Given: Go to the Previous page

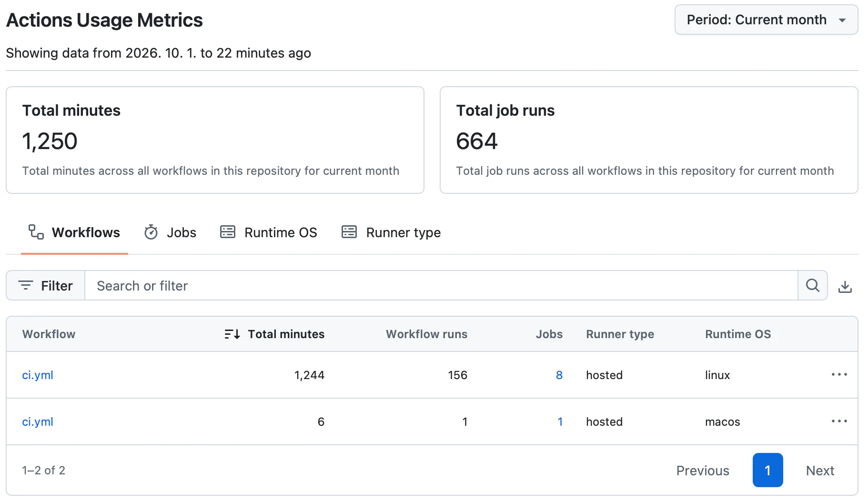Looking at the screenshot, I should click(x=703, y=471).
